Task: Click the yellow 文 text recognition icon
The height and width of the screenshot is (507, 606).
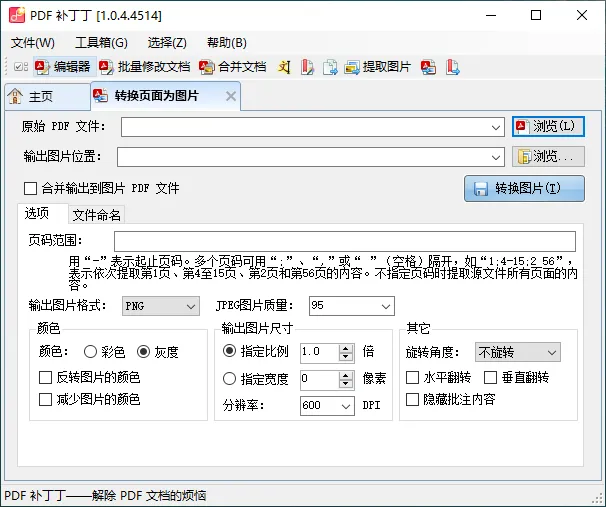Action: pyautogui.click(x=284, y=67)
